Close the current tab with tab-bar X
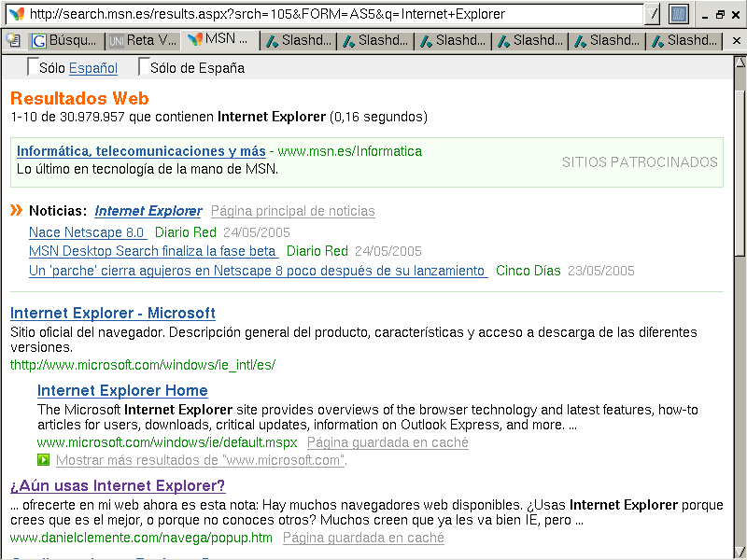Viewport: 747px width, 560px height. pyautogui.click(x=736, y=41)
